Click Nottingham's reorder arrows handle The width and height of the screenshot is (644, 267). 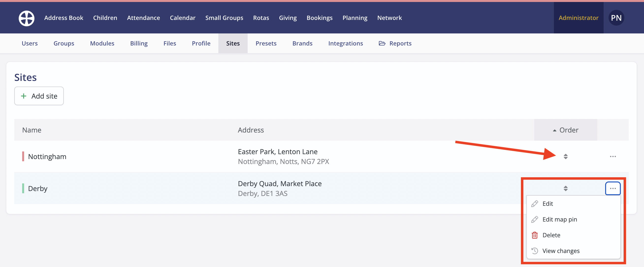pos(565,157)
